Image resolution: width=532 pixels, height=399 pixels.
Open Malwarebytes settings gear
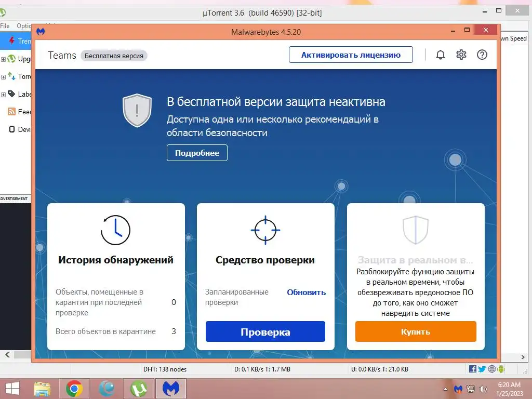tap(461, 55)
